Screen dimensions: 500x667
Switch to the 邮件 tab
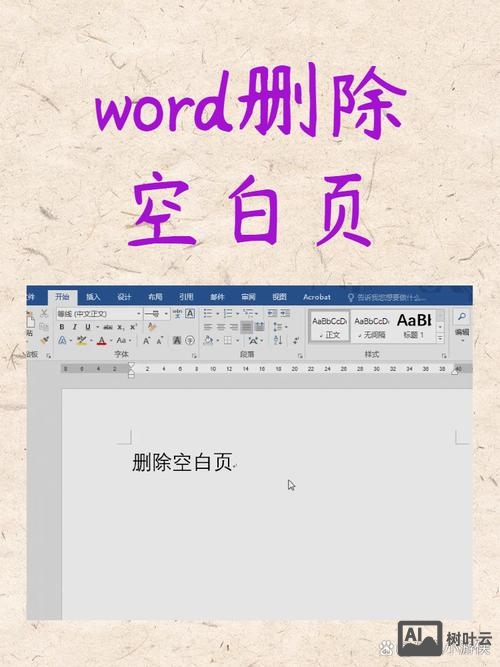pyautogui.click(x=217, y=297)
